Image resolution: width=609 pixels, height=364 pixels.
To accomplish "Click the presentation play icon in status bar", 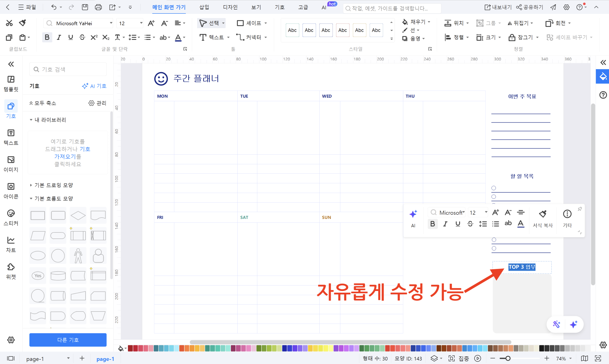I will pyautogui.click(x=477, y=358).
